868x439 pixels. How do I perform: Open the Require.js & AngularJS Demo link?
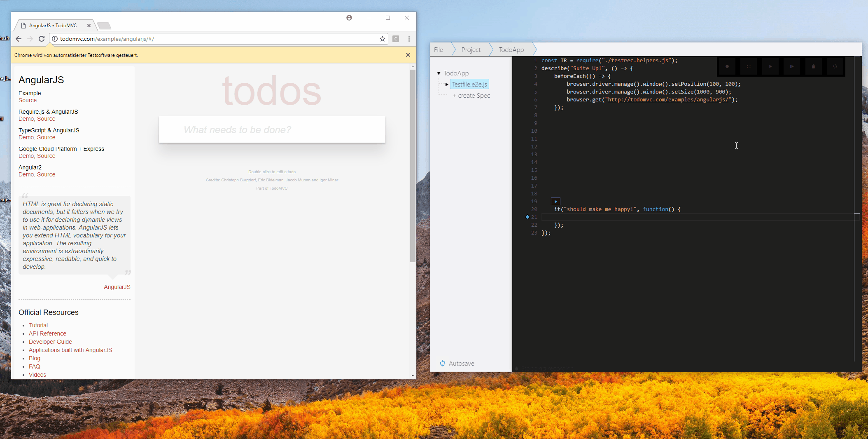tap(26, 119)
